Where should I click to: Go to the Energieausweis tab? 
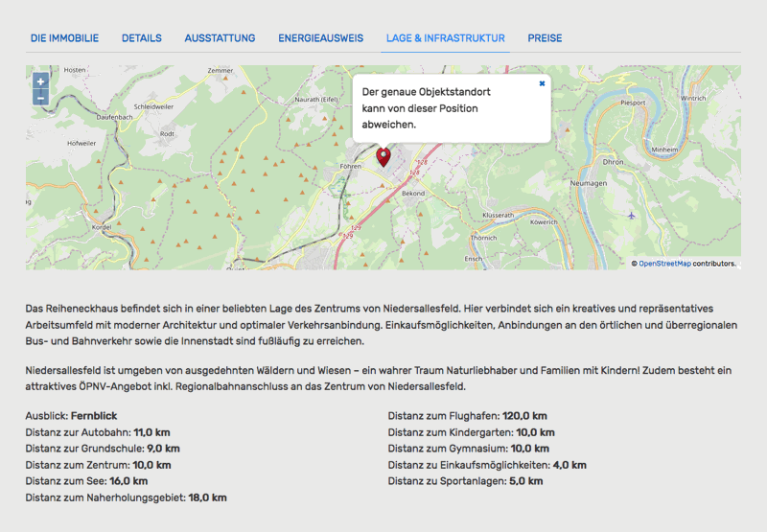(321, 38)
